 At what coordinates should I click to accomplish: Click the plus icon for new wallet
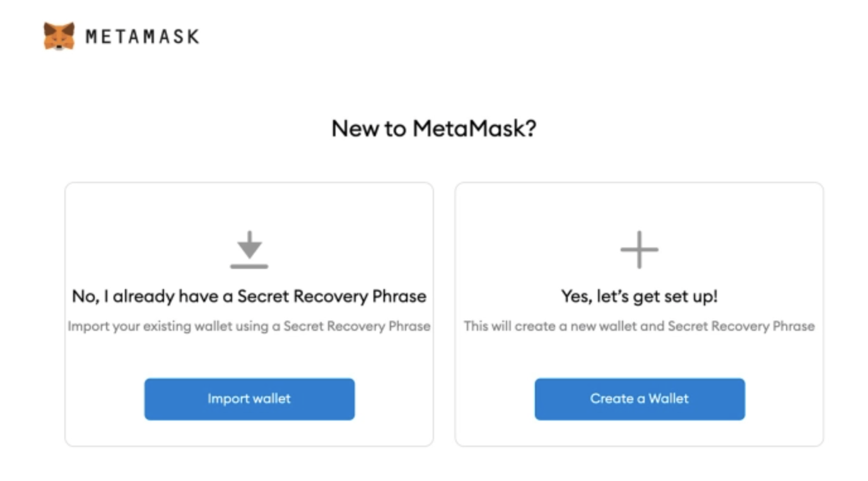(639, 249)
